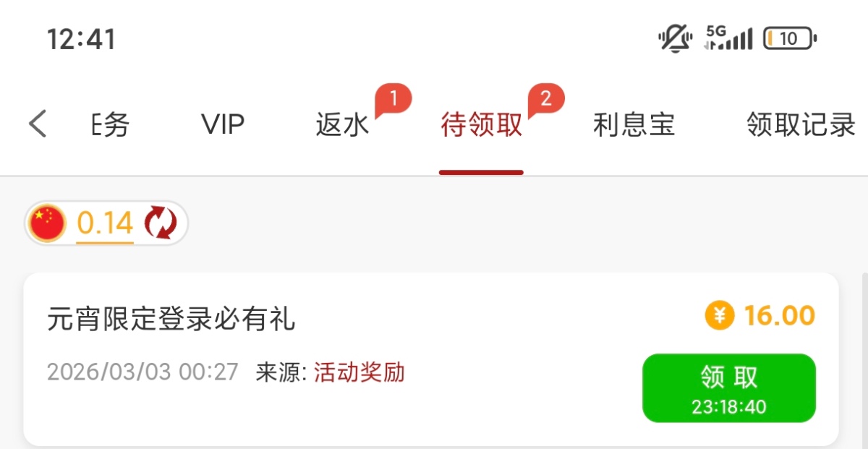
Task: Click the yellow yuan coin icon
Action: pos(719,316)
